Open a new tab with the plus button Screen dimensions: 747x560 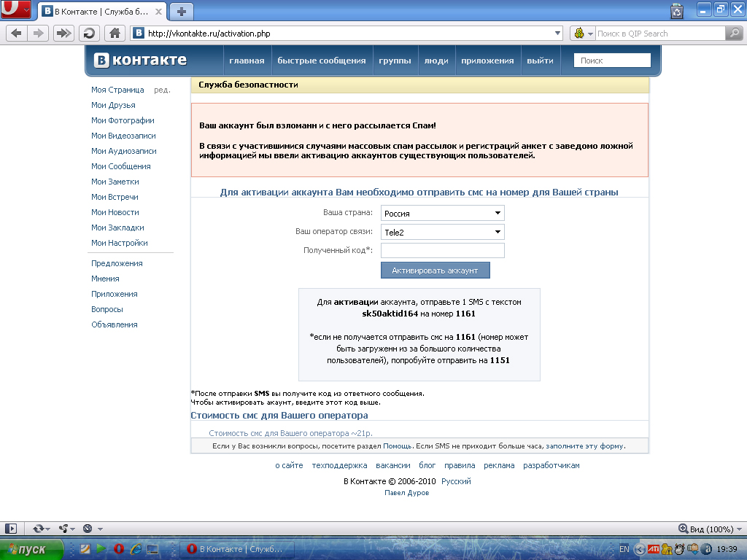182,12
